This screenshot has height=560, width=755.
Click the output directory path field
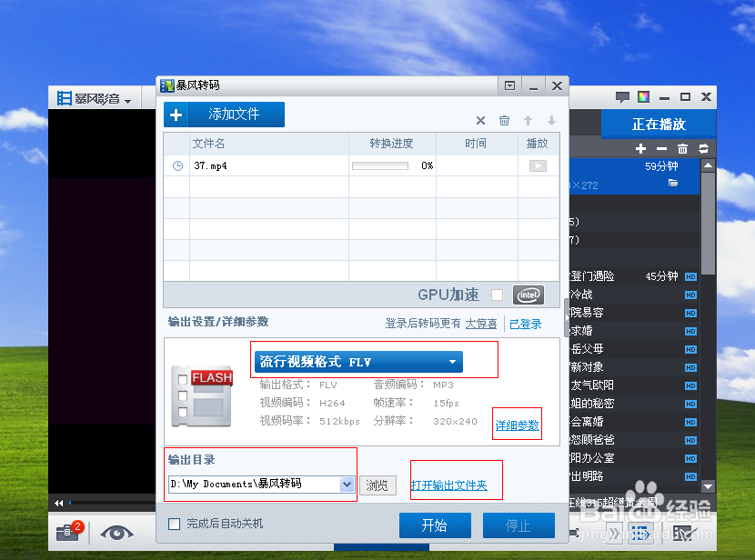(255, 484)
